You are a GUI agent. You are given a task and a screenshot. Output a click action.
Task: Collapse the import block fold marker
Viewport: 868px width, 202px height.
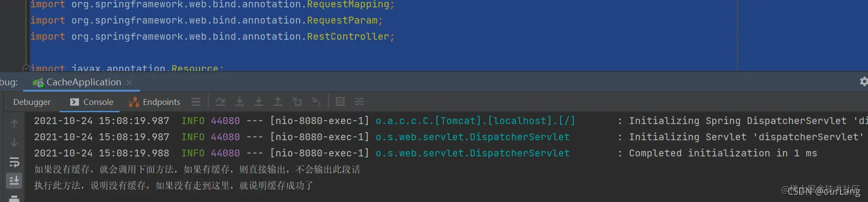tap(26, 68)
